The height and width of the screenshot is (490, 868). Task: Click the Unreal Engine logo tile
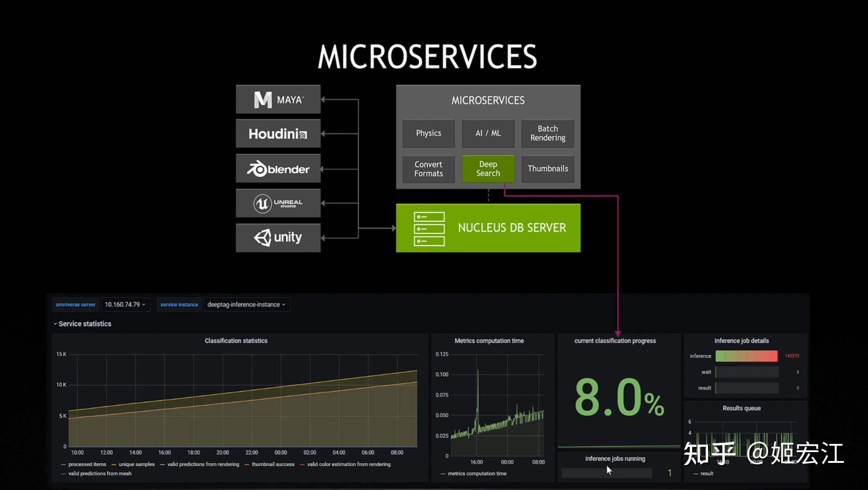(278, 203)
